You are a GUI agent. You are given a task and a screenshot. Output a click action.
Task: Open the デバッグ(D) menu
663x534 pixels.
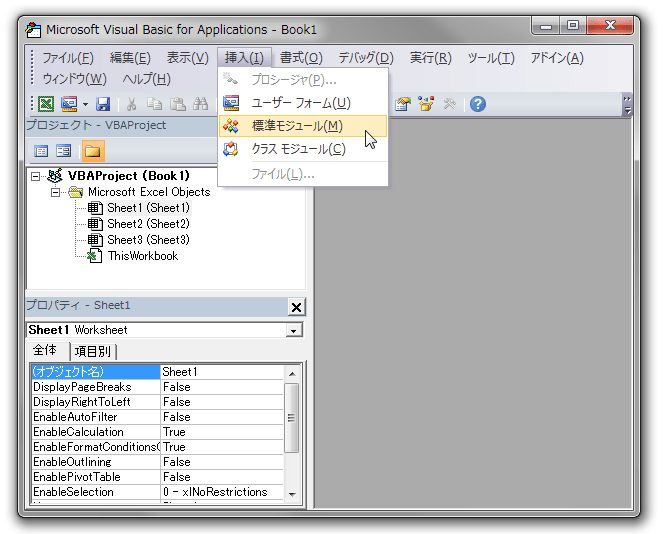(x=366, y=58)
